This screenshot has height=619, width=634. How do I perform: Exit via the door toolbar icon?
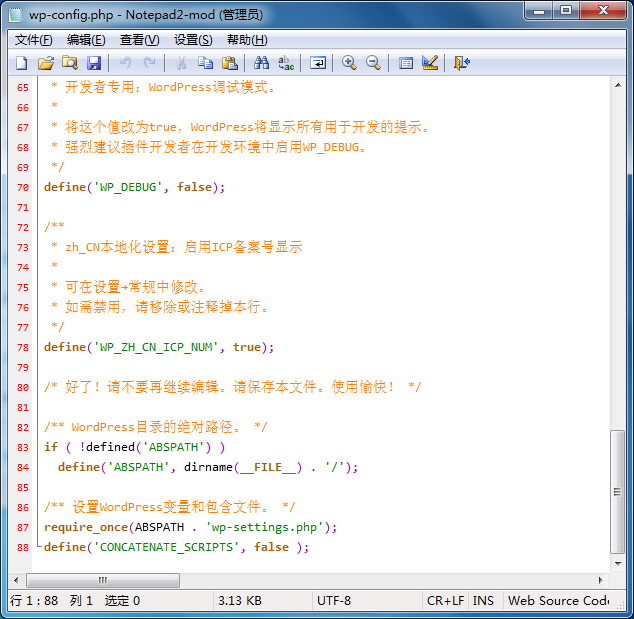[461, 63]
